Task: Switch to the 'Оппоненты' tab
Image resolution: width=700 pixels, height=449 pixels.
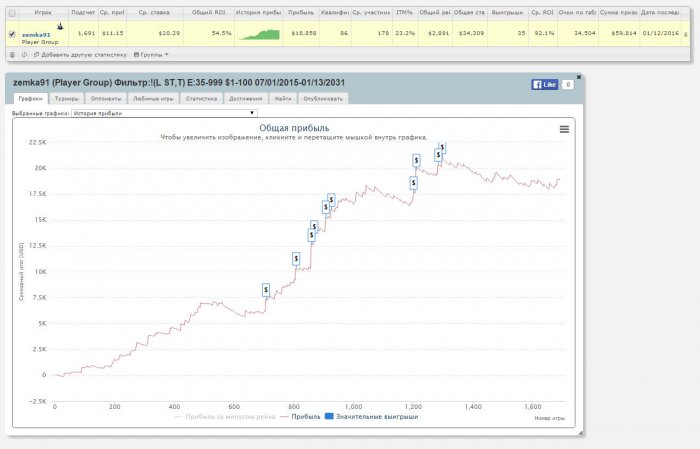Action: [x=106, y=99]
